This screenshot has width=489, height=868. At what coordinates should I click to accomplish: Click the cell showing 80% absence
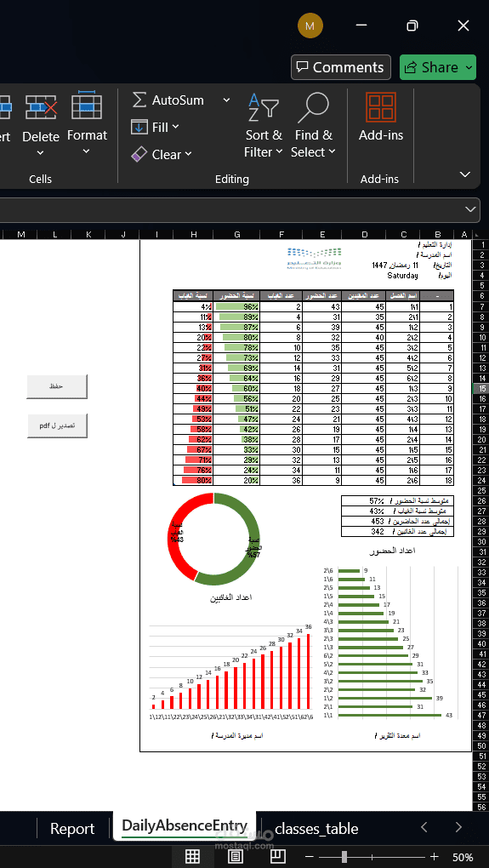(x=194, y=481)
